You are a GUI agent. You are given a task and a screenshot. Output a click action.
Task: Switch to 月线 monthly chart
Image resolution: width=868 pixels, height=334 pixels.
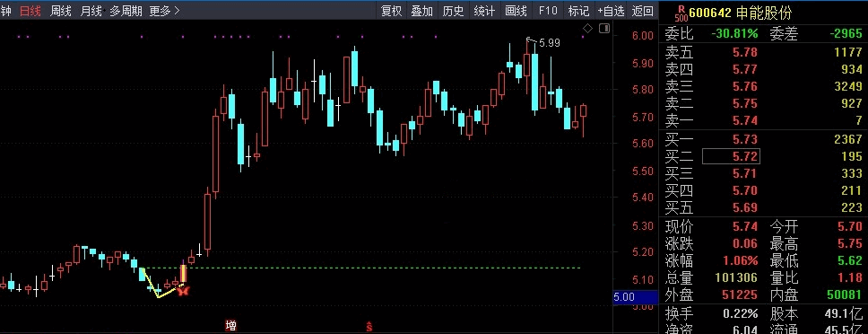(x=91, y=11)
